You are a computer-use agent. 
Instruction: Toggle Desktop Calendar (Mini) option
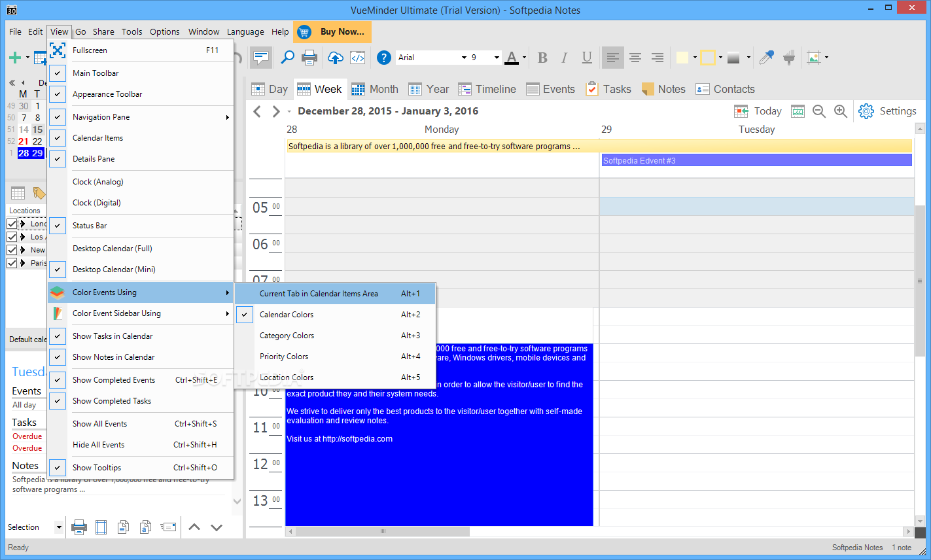pos(58,270)
